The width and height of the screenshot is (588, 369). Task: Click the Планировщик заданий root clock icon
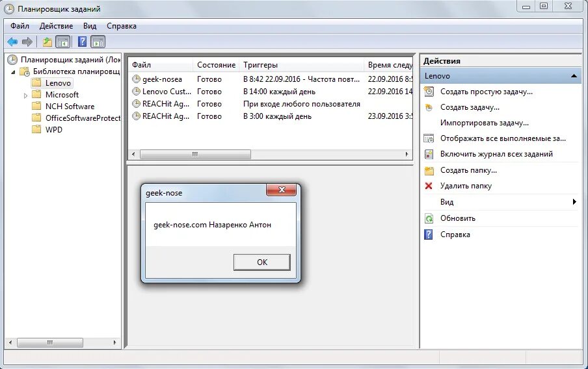tap(12, 60)
